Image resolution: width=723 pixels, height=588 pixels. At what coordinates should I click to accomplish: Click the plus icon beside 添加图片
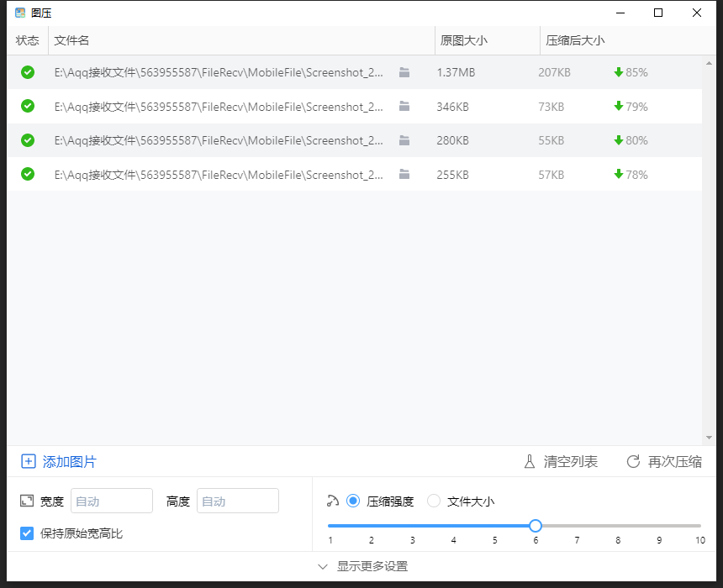(29, 462)
